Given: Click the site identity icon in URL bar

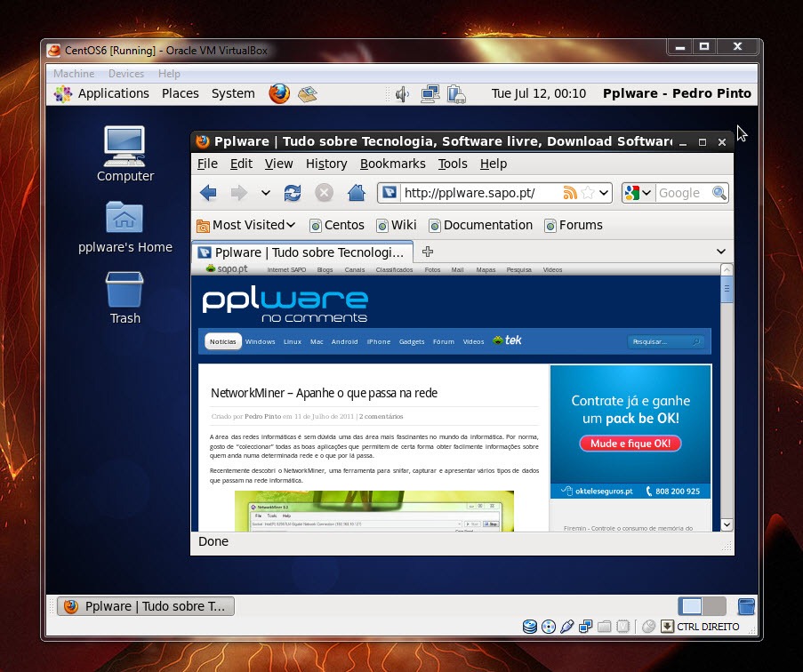Looking at the screenshot, I should (389, 192).
